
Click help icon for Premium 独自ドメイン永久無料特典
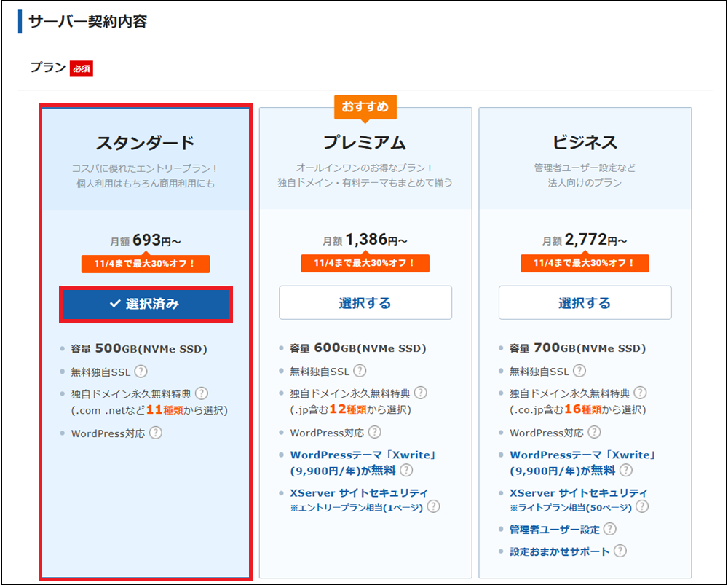tap(421, 393)
